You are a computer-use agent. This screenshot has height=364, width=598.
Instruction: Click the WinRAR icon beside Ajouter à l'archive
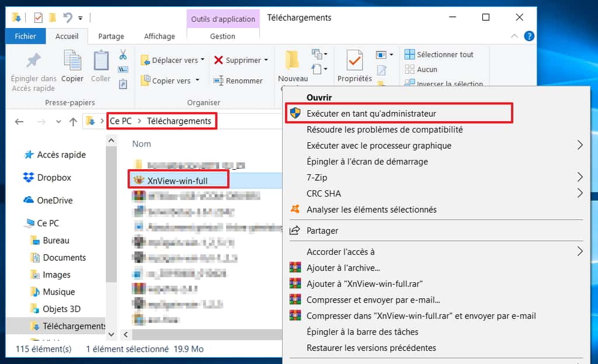[x=295, y=268]
